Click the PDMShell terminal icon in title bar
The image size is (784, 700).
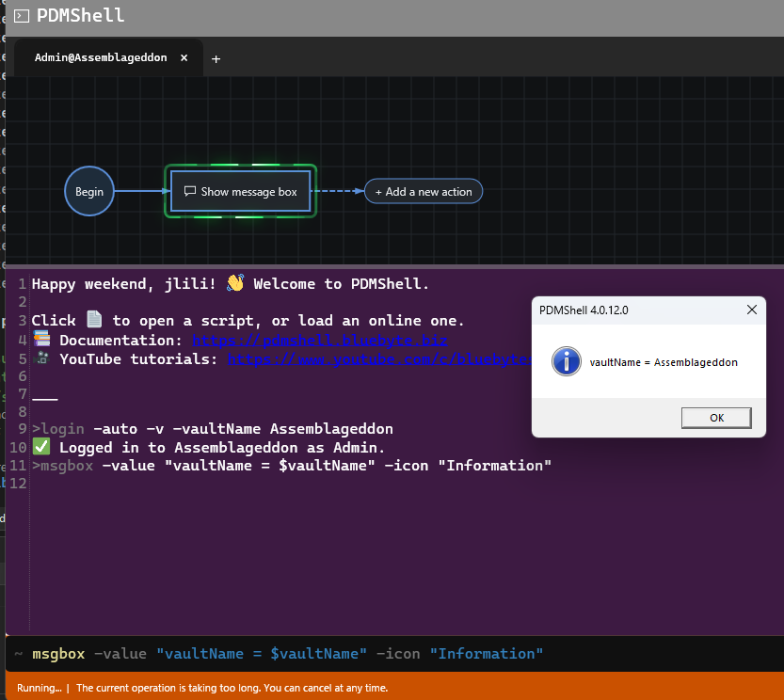22,16
